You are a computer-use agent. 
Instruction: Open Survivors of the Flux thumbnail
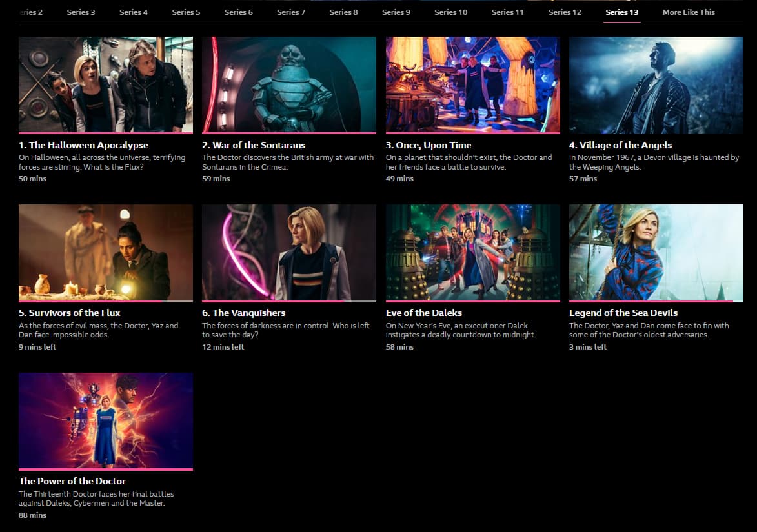coord(106,252)
